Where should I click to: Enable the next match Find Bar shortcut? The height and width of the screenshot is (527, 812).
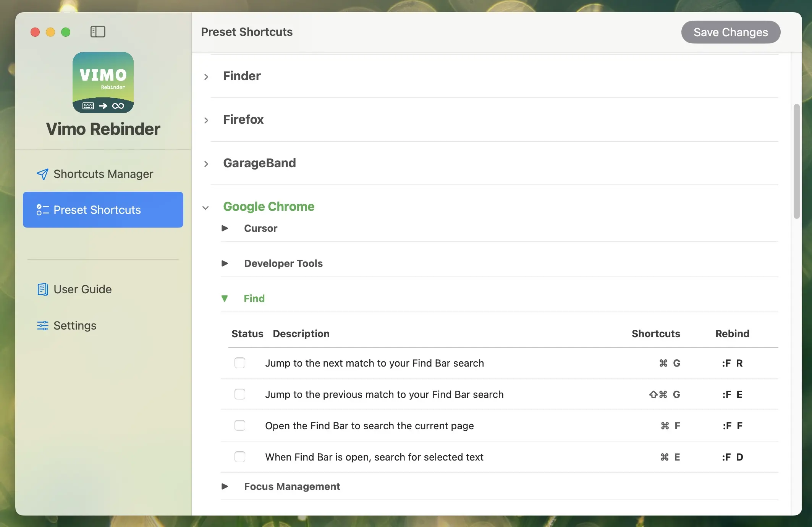pyautogui.click(x=240, y=363)
